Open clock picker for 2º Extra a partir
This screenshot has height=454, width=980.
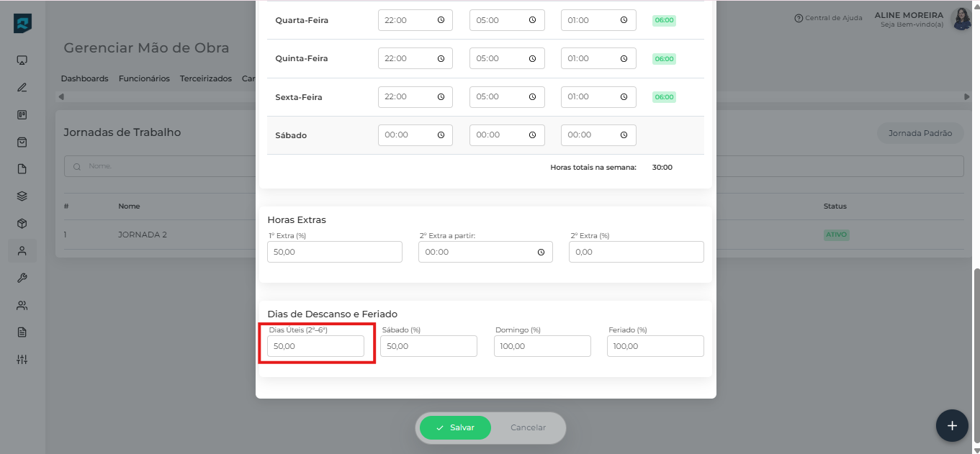541,252
